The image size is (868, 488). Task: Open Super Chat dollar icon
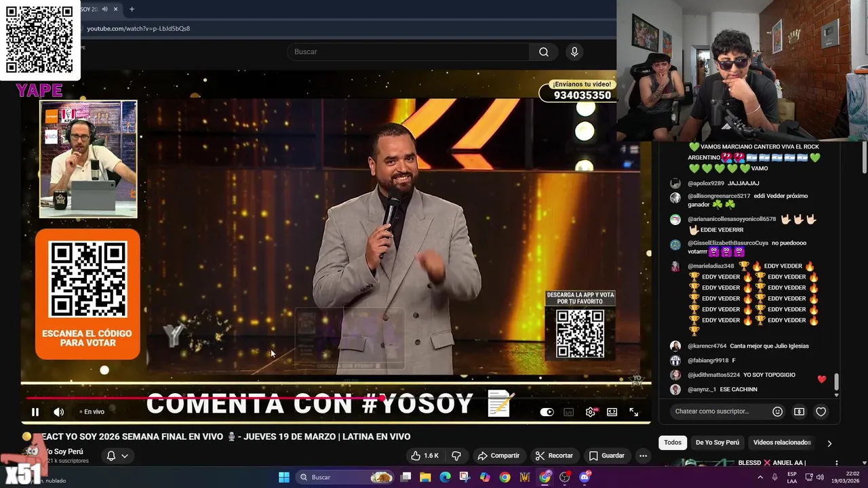pos(799,411)
